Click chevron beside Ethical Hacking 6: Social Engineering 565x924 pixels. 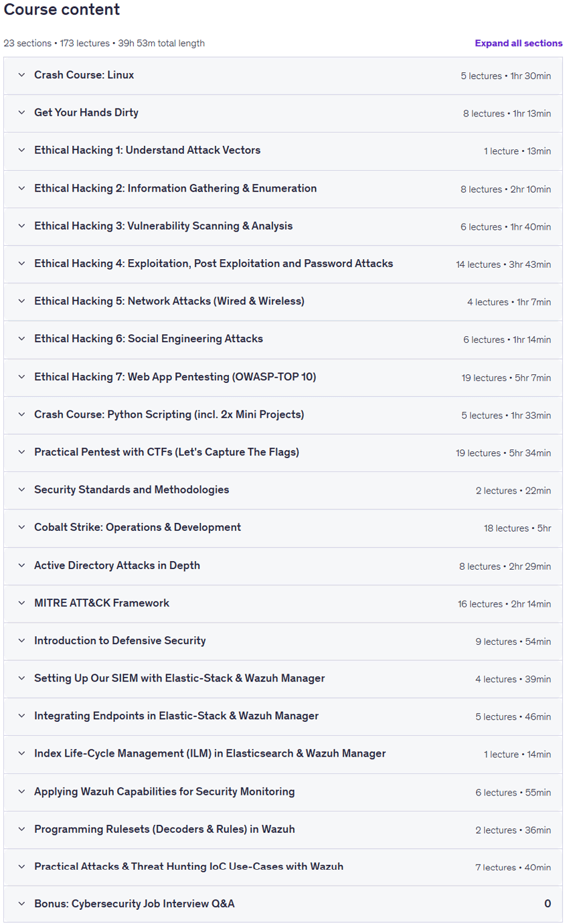(x=21, y=339)
